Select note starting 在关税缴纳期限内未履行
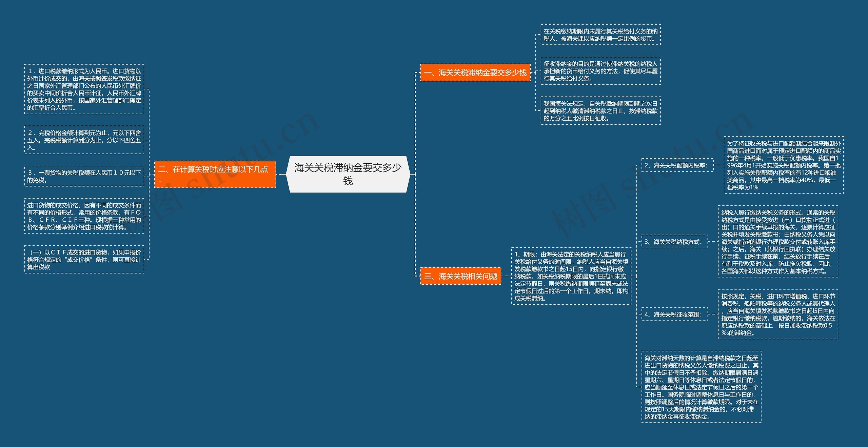The image size is (868, 447). pos(600,35)
